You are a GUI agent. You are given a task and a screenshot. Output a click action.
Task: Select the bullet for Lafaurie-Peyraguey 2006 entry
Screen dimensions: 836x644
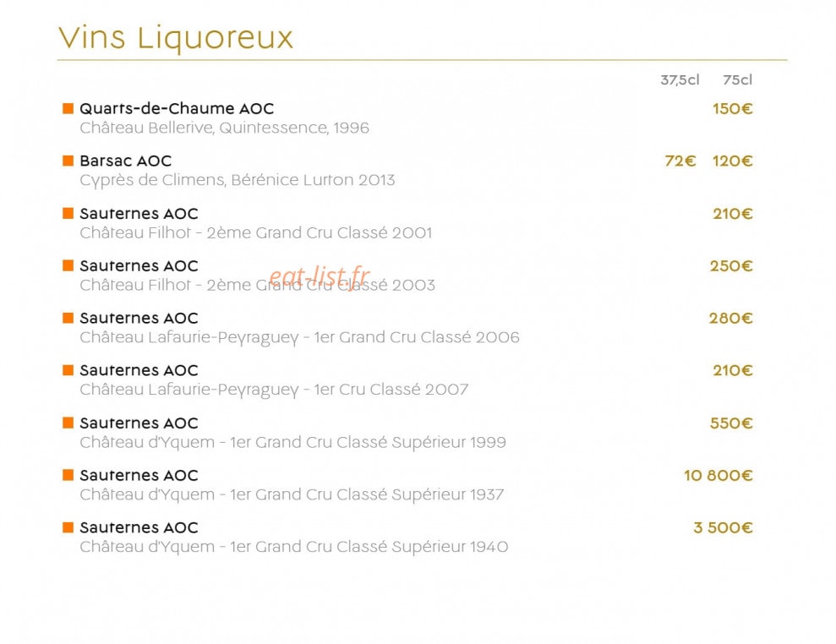point(68,318)
